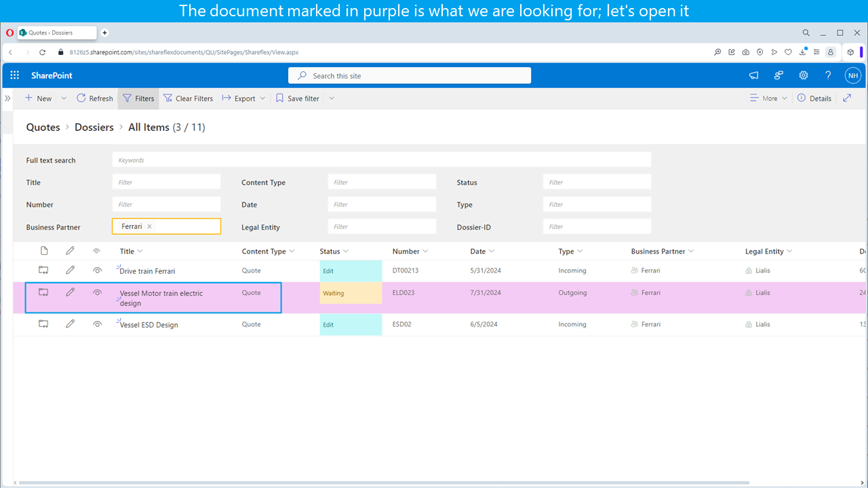This screenshot has height=488, width=868.
Task: Open the SharePoint settings gear
Action: point(804,75)
